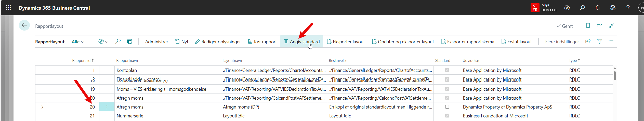Image resolution: width=644 pixels, height=121 pixels.
Task: Sort by the Udvidelse column header
Action: point(471,61)
